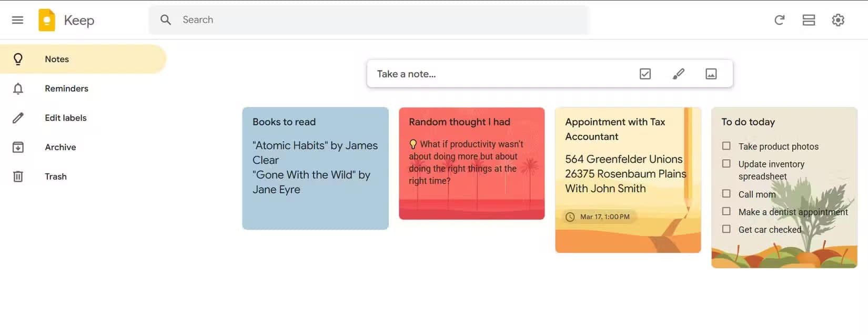The image size is (868, 335).
Task: Start a new drawing note
Action: point(678,73)
